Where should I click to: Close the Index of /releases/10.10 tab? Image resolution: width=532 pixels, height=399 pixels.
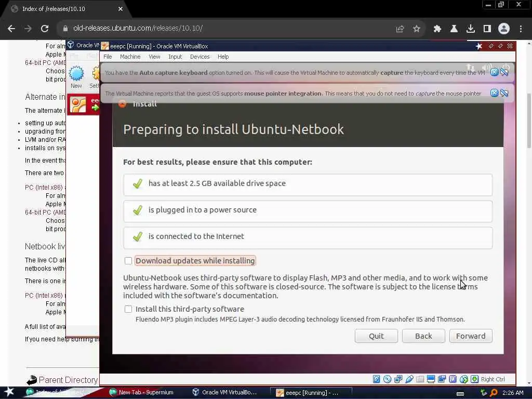tap(121, 9)
